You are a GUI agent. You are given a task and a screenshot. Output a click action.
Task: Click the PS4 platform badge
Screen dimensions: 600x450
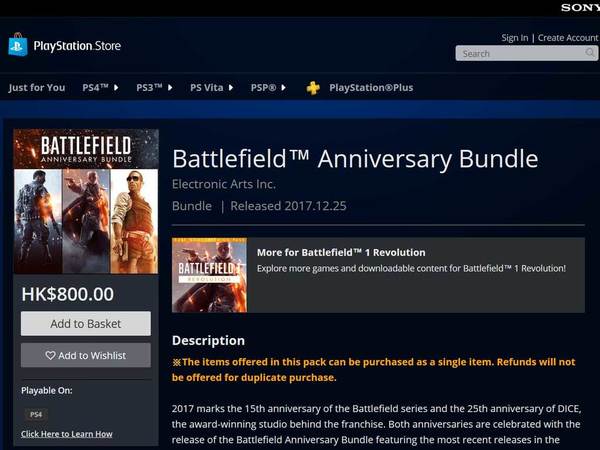pyautogui.click(x=36, y=414)
